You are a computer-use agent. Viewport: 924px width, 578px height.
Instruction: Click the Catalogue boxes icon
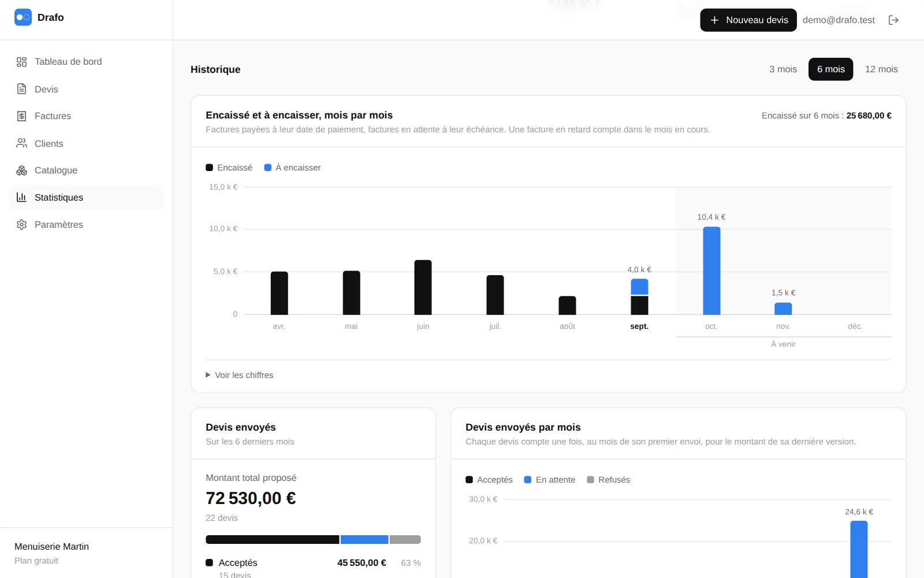pyautogui.click(x=21, y=171)
